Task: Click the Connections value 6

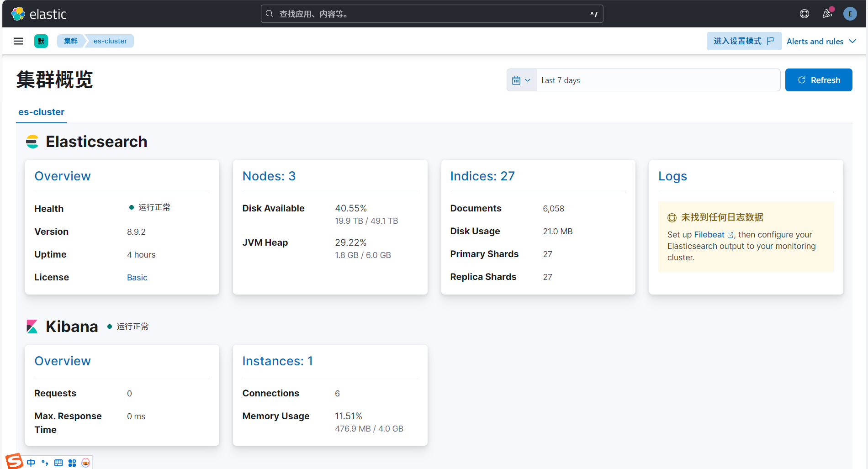Action: tap(337, 394)
